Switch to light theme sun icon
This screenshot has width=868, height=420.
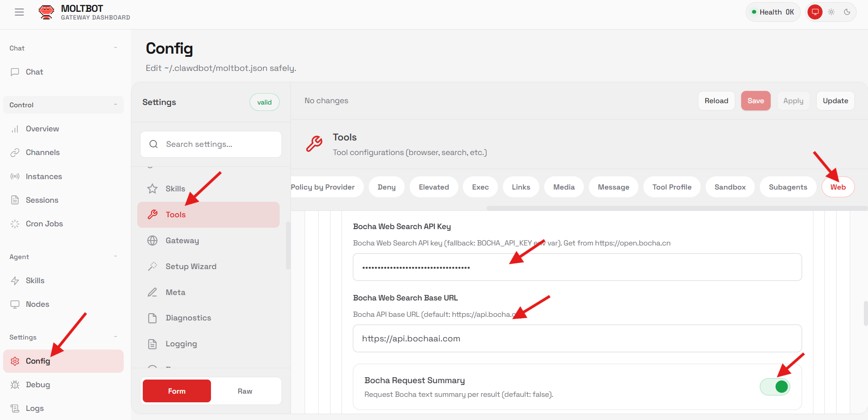[x=831, y=12]
